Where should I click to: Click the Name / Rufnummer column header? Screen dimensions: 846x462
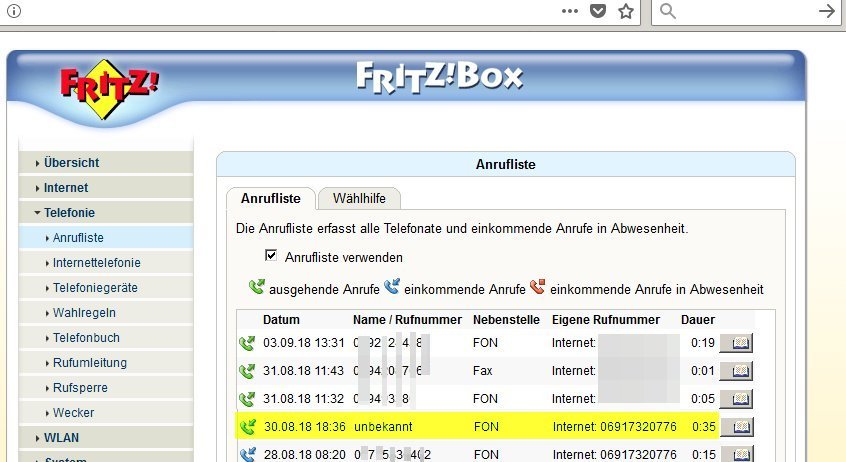407,320
